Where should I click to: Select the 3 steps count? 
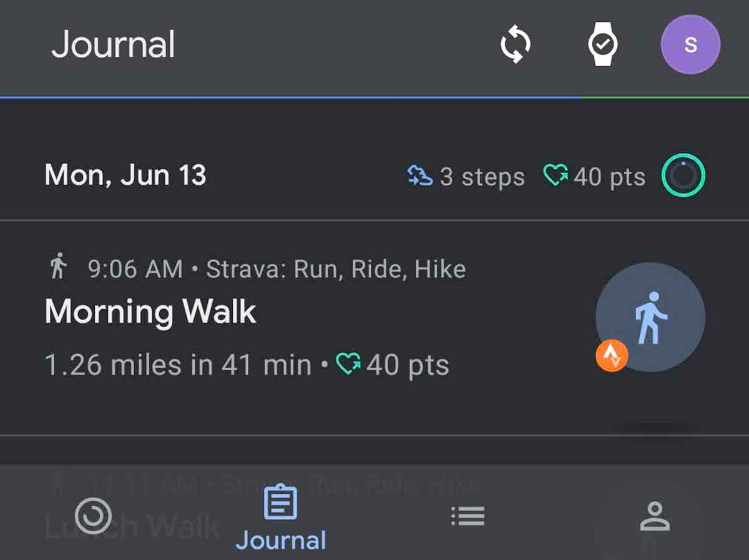[x=481, y=177]
